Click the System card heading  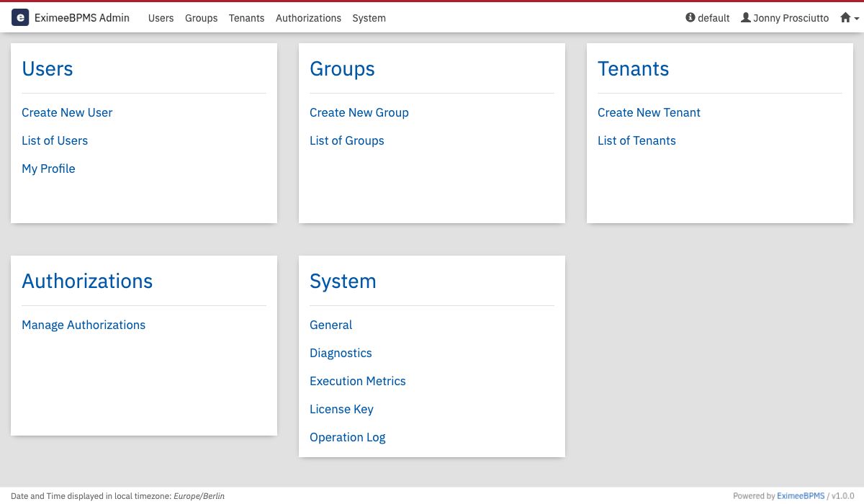coord(343,281)
